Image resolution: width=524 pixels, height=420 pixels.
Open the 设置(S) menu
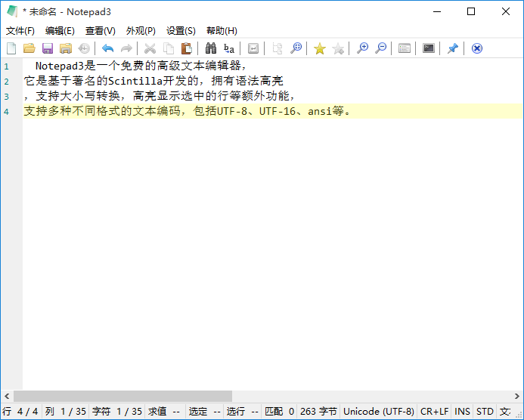[x=181, y=31]
